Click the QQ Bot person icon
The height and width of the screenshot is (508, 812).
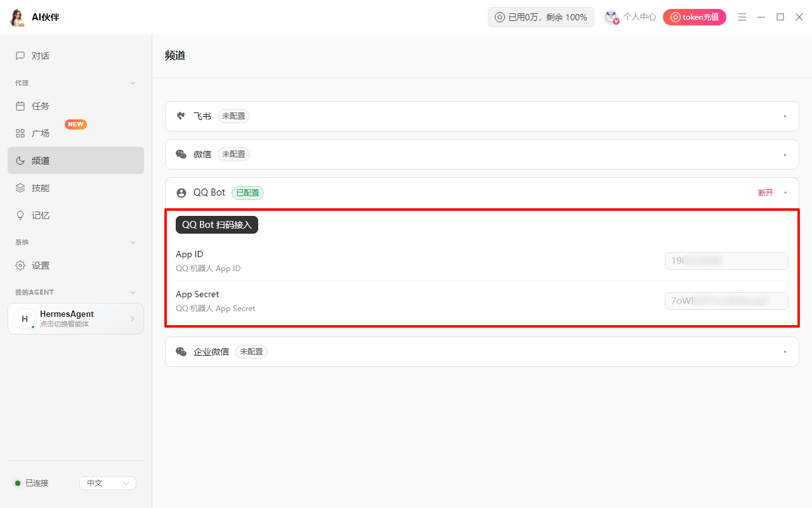181,193
